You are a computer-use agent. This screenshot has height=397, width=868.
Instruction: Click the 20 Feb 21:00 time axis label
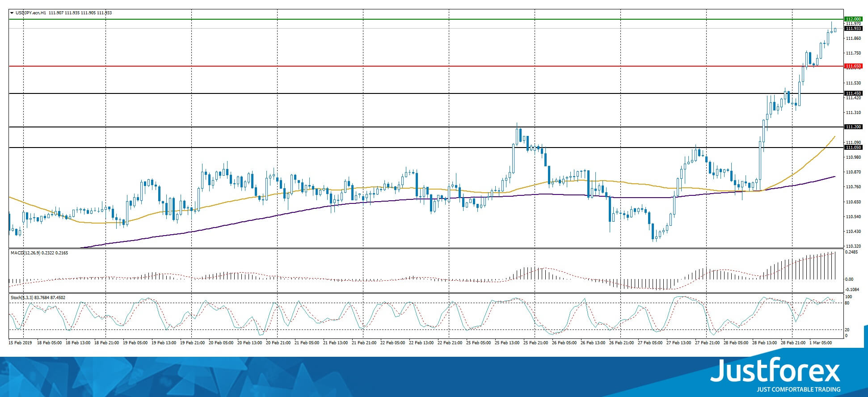point(278,343)
